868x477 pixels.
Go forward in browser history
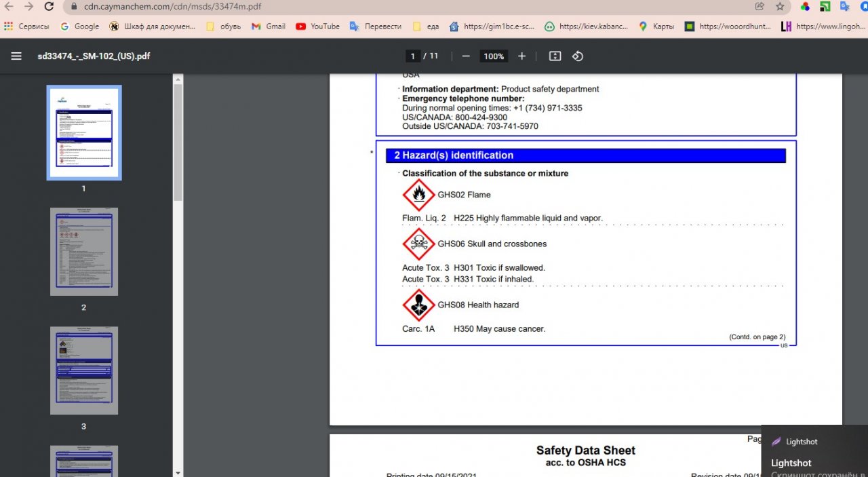point(28,7)
